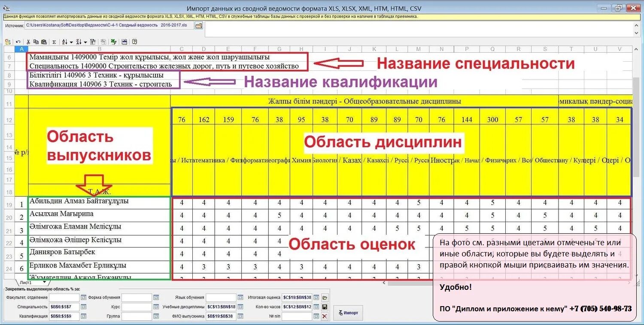Click the Paste icon on the toolbar
Image resolution: width=644 pixels, height=325 pixels.
pos(45,42)
